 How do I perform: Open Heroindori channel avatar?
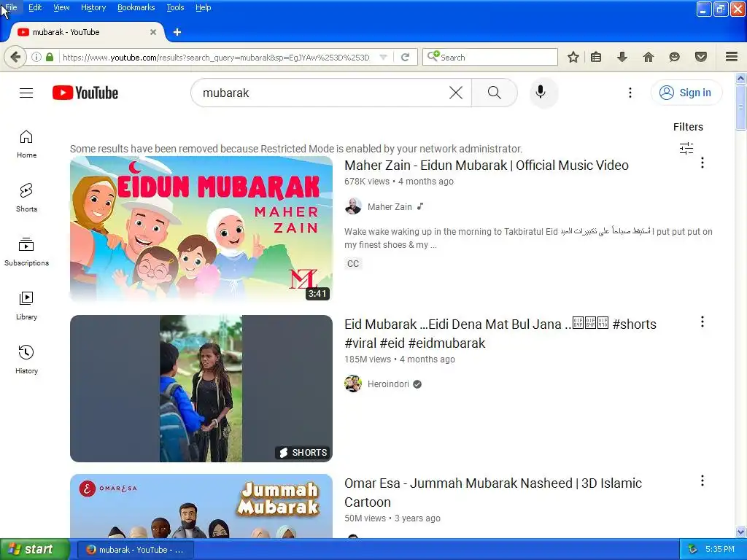(x=353, y=384)
